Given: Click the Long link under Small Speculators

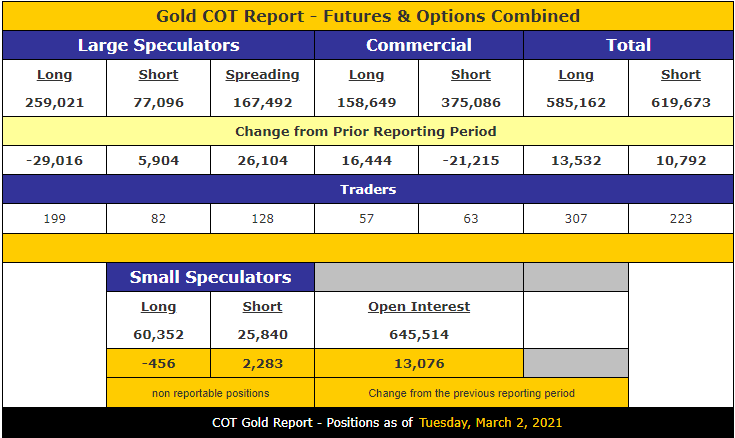Looking at the screenshot, I should (x=158, y=307).
